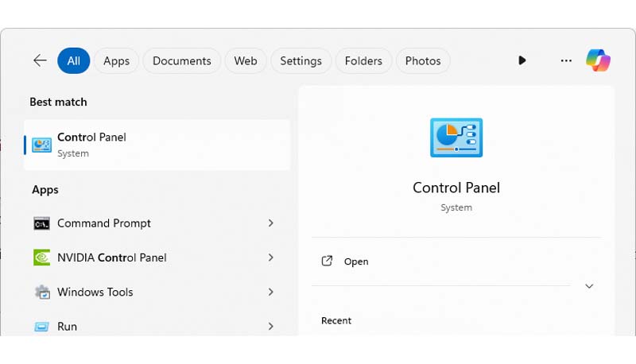Click the play arrow icon
Viewport: 636px width, 364px height.
522,60
